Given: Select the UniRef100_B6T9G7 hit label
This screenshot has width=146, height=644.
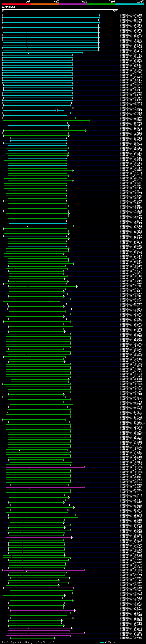Looking at the screenshot, I should point(131,42).
